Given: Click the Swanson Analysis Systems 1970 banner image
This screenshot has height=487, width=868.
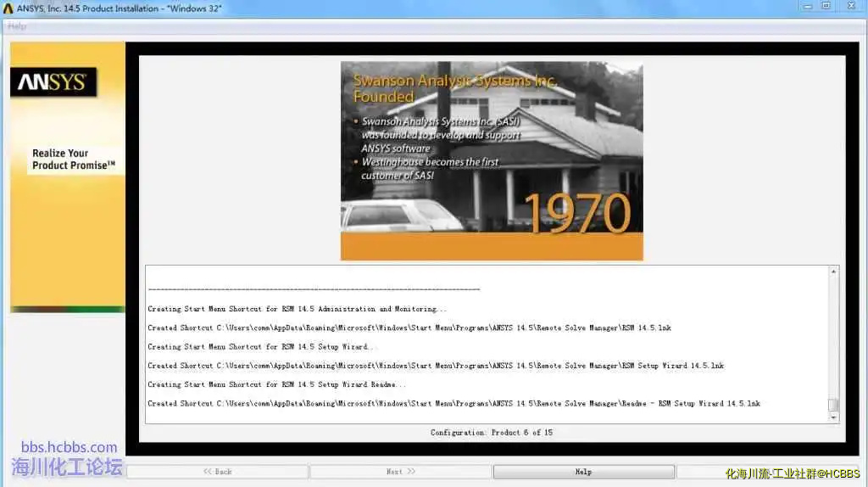Looking at the screenshot, I should 492,160.
